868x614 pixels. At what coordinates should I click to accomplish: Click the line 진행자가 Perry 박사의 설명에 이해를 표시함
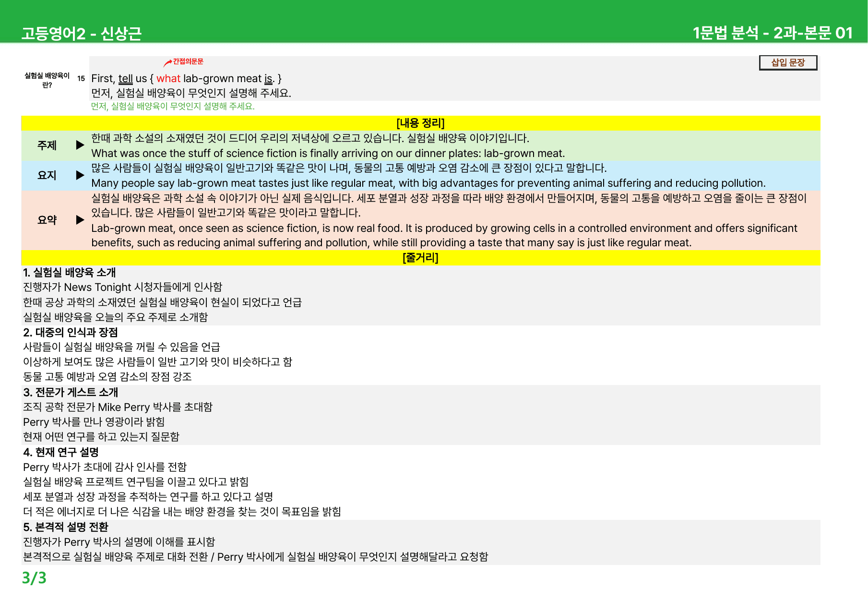tap(119, 542)
